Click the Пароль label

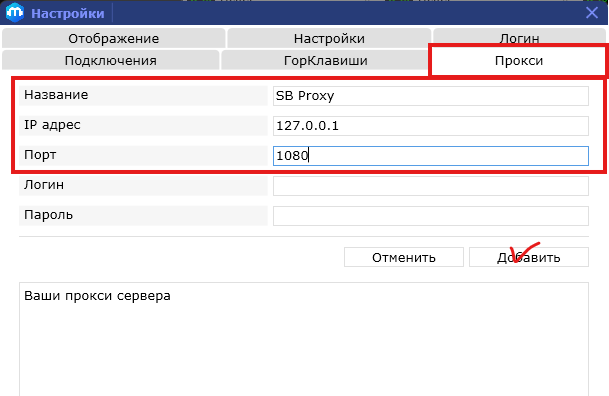click(48, 215)
